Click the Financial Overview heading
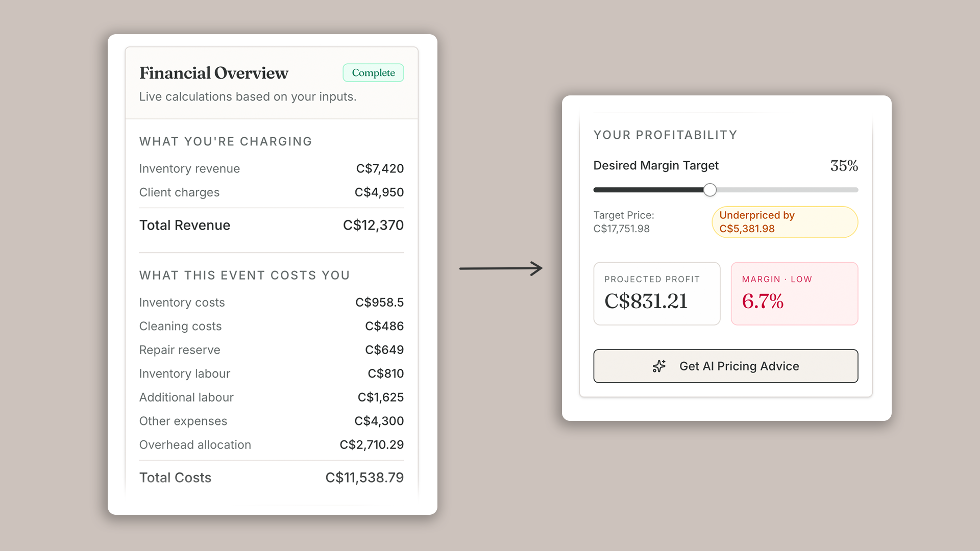 214,73
